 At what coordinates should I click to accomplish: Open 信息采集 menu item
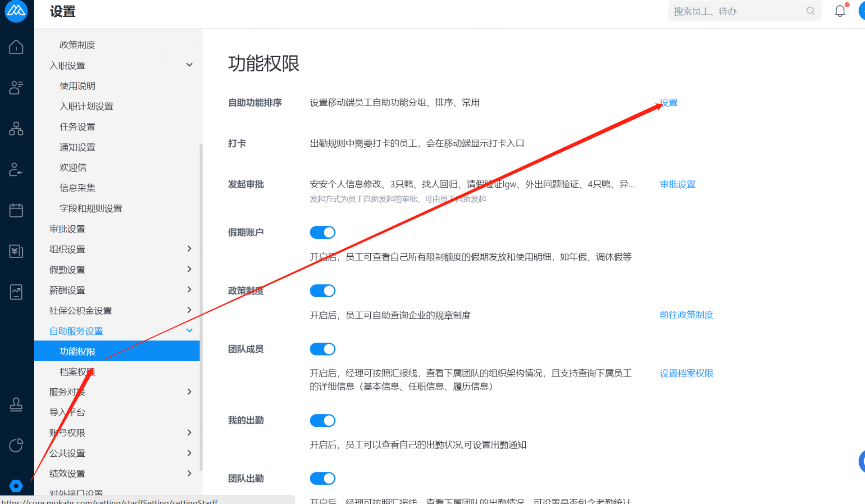pyautogui.click(x=77, y=188)
